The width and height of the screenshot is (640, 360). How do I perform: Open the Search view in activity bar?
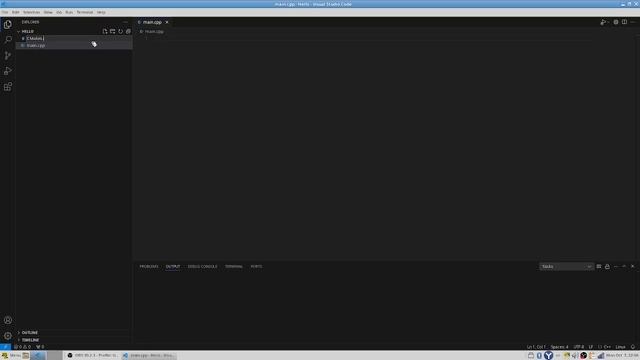8,40
